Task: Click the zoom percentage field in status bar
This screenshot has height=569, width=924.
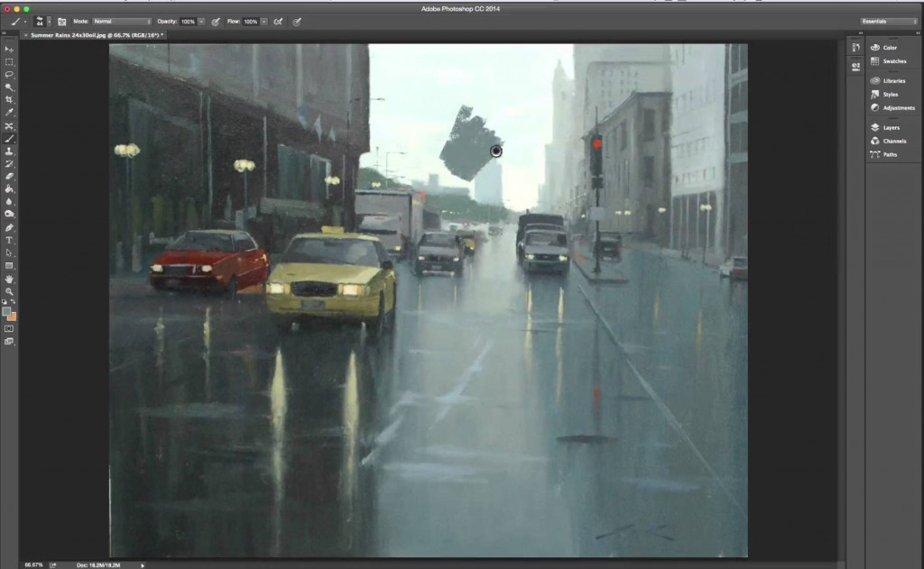Action: click(x=32, y=564)
